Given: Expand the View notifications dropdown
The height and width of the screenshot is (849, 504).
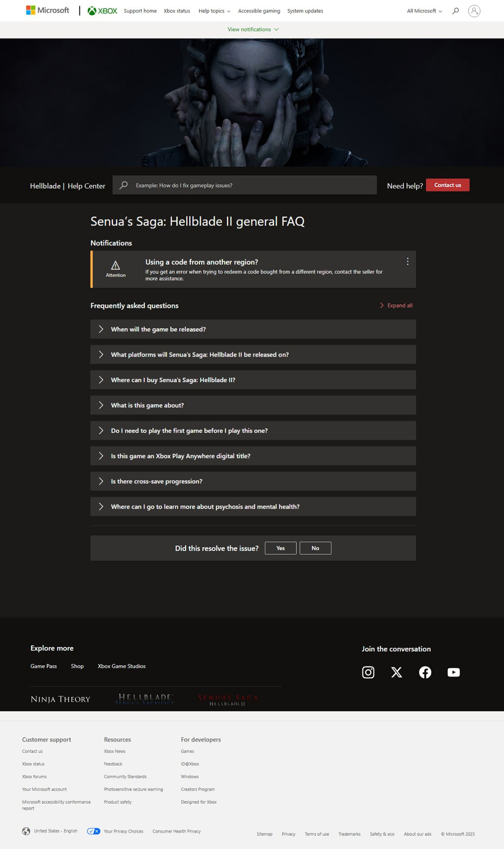Looking at the screenshot, I should 253,30.
